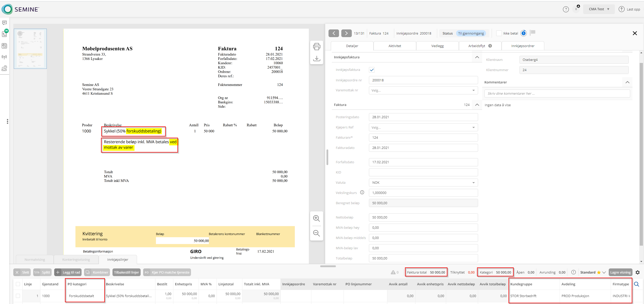
Task: Collapse the Kommentarer section
Action: coord(627,82)
